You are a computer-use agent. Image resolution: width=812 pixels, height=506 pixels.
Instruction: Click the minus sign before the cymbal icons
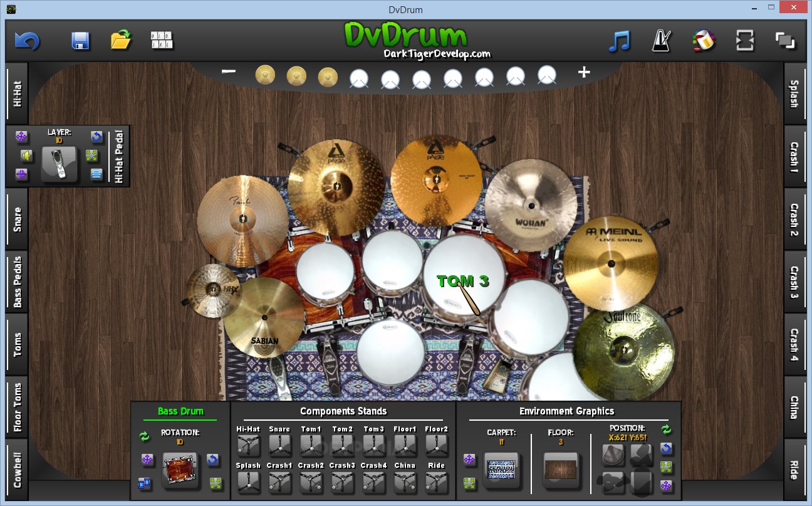[229, 71]
